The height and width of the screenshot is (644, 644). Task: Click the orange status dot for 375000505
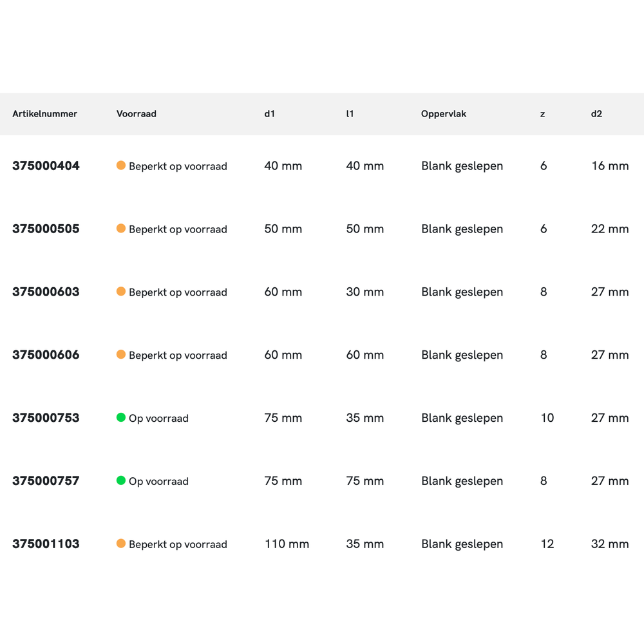pyautogui.click(x=120, y=229)
